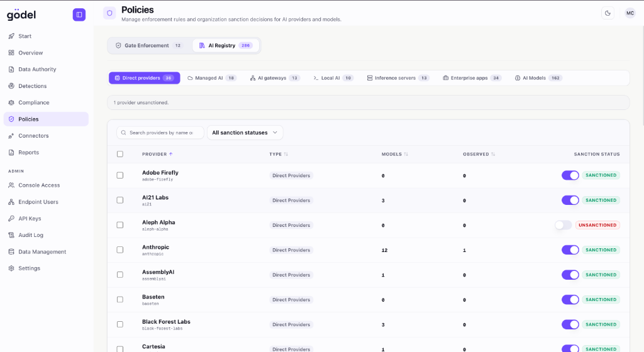Click SANCTIONED badge for AI21 Labs
Viewport: 644px width, 352px height.
(601, 201)
